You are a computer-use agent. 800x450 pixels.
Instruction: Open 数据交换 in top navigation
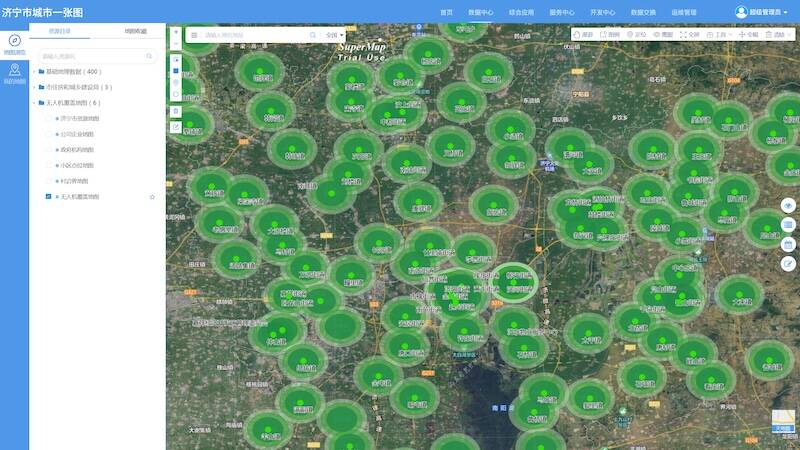tap(643, 12)
